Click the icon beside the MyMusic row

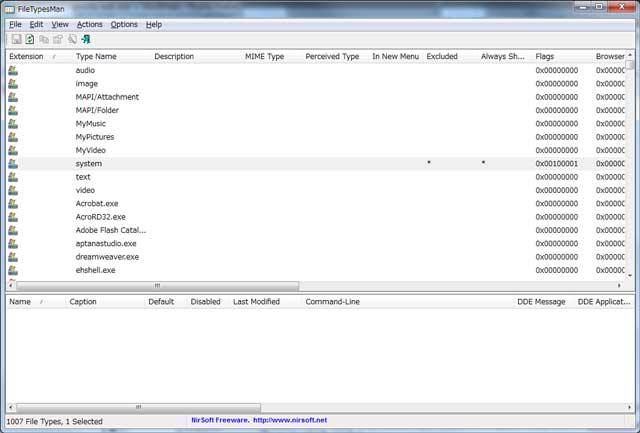13,124
